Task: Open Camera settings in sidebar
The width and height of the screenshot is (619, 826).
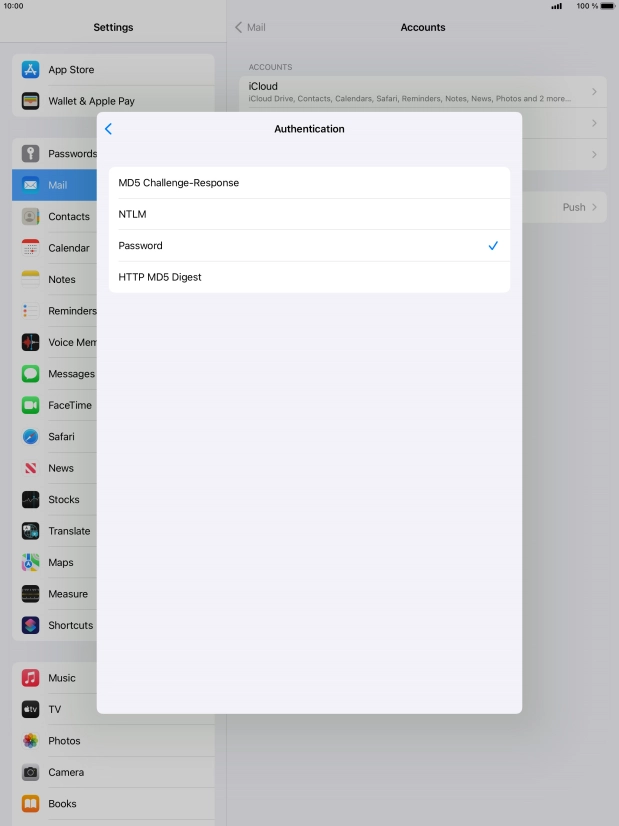Action: [66, 772]
